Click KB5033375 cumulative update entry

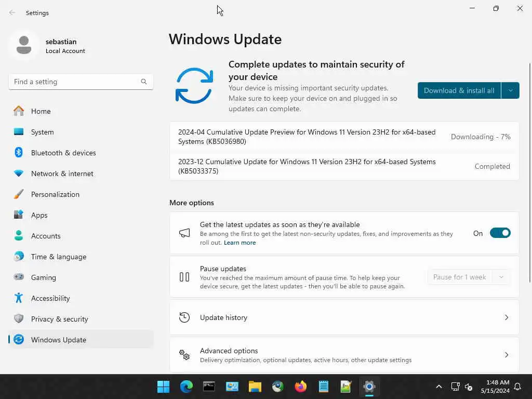tap(344, 166)
